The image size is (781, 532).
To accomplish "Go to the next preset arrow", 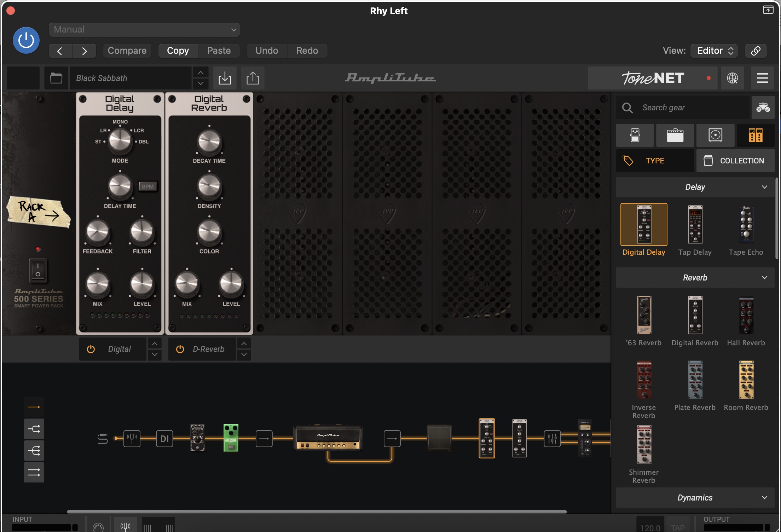I will 84,51.
